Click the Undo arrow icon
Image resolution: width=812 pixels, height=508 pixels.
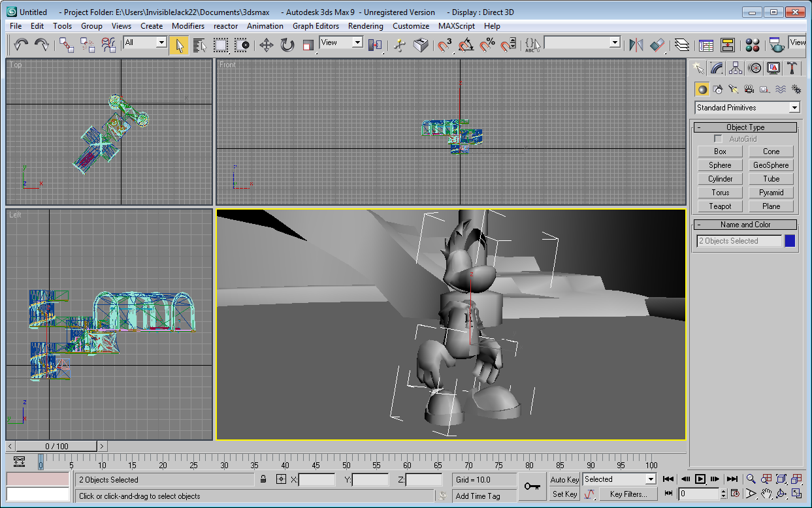22,44
